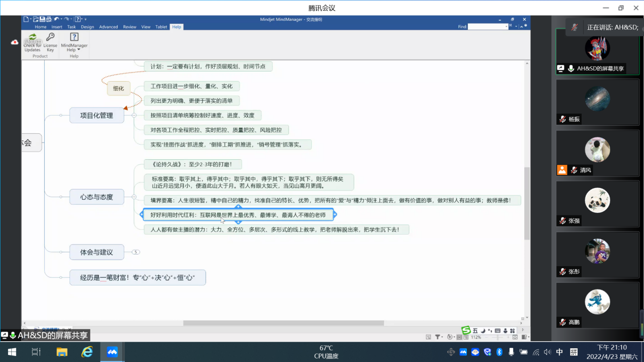Image resolution: width=644 pixels, height=362 pixels.
Task: Select the 项目化管理 topic node
Action: click(96, 115)
